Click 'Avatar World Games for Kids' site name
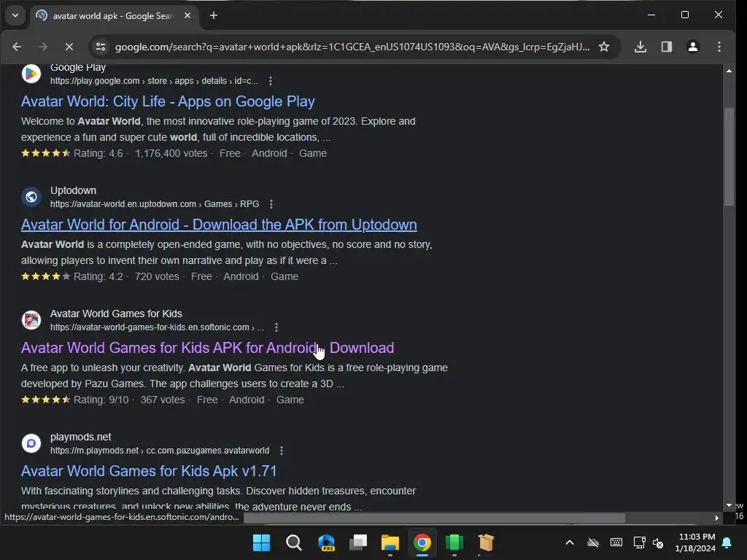747x560 pixels. click(116, 314)
